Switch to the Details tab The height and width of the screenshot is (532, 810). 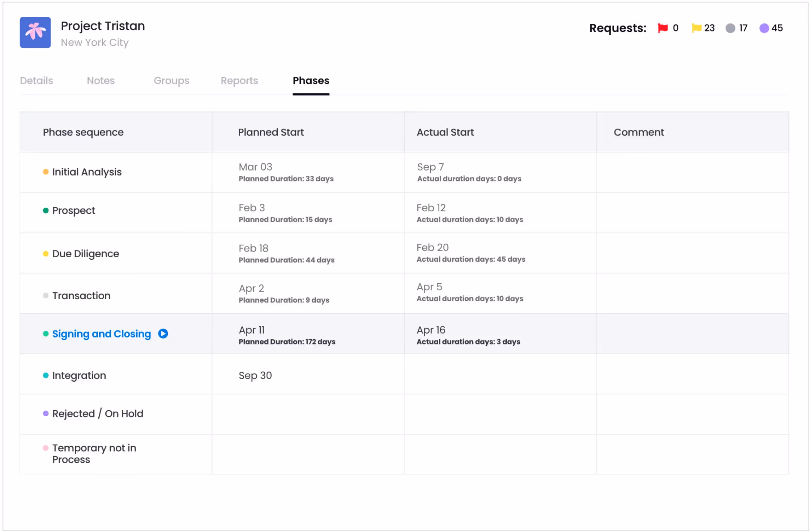pos(37,81)
